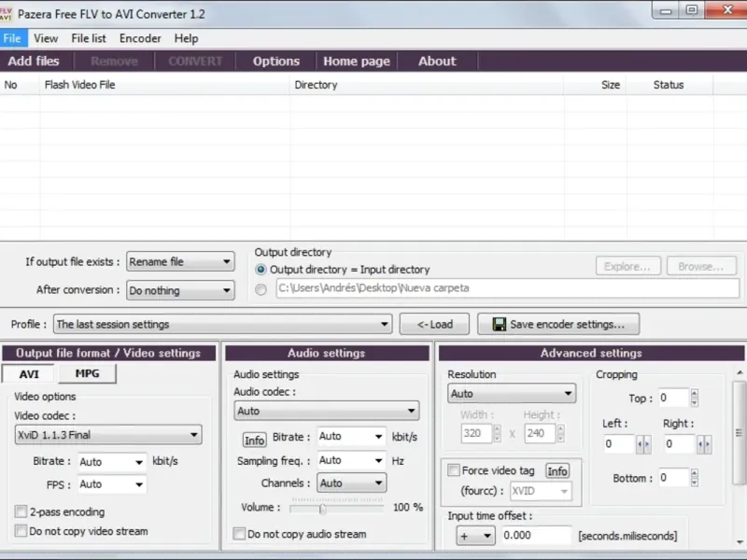Click the About toolbar button
747x560 pixels.
(437, 61)
